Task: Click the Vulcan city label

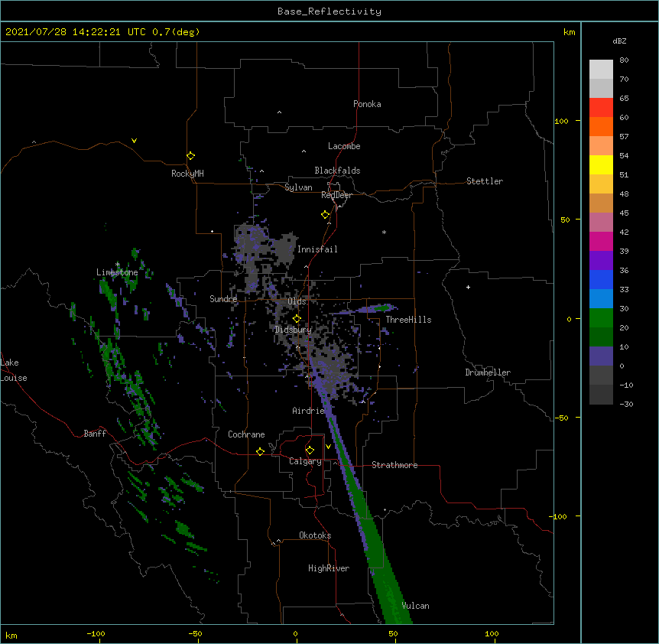Action: point(415,606)
